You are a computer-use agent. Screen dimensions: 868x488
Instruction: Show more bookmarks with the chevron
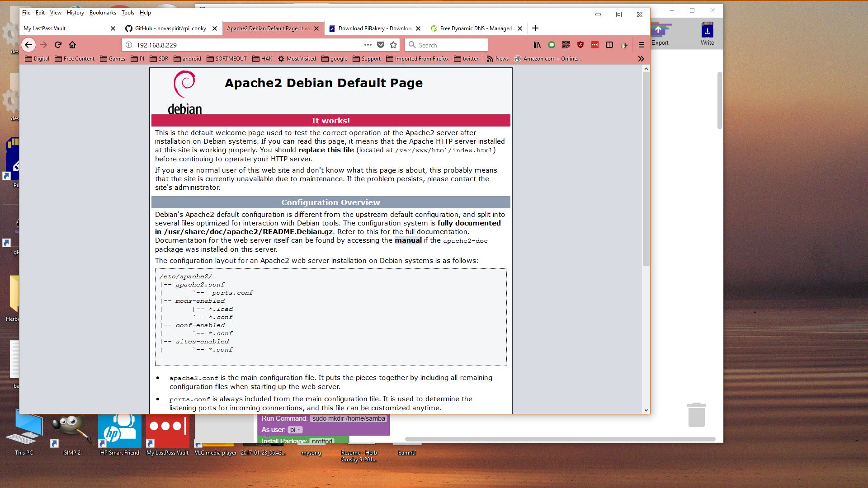(641, 59)
